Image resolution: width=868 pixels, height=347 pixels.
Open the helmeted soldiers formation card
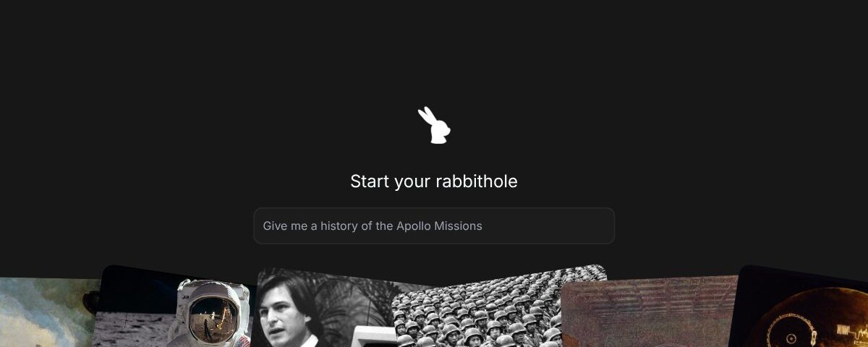(x=499, y=307)
